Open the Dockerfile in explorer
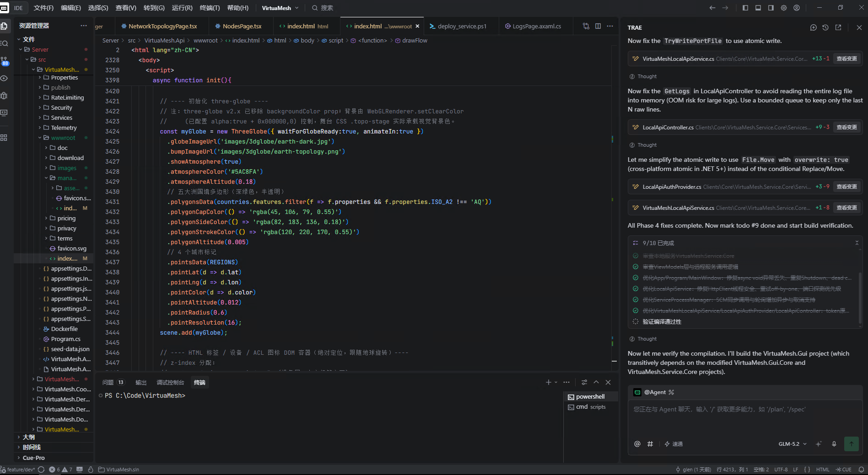Image resolution: width=868 pixels, height=475 pixels. [x=64, y=329]
